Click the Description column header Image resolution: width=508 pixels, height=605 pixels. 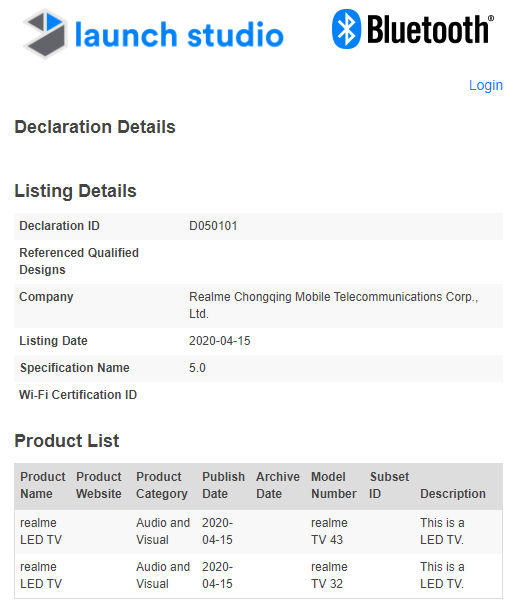click(x=452, y=493)
